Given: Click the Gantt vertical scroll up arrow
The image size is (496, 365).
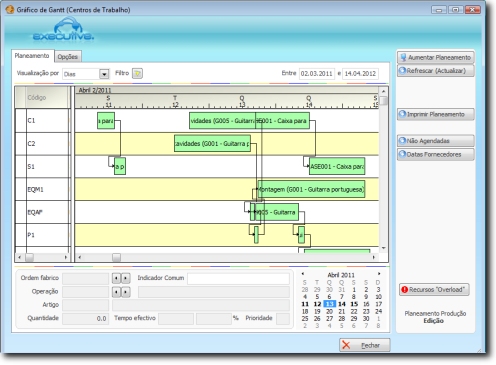Looking at the screenshot, I should coord(383,91).
